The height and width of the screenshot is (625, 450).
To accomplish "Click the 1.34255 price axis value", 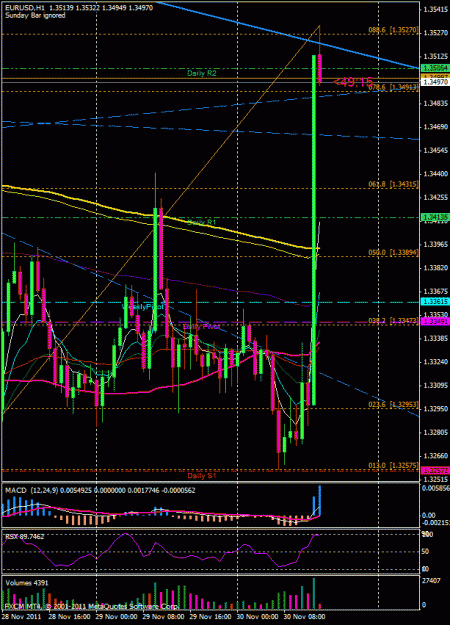I will [436, 197].
